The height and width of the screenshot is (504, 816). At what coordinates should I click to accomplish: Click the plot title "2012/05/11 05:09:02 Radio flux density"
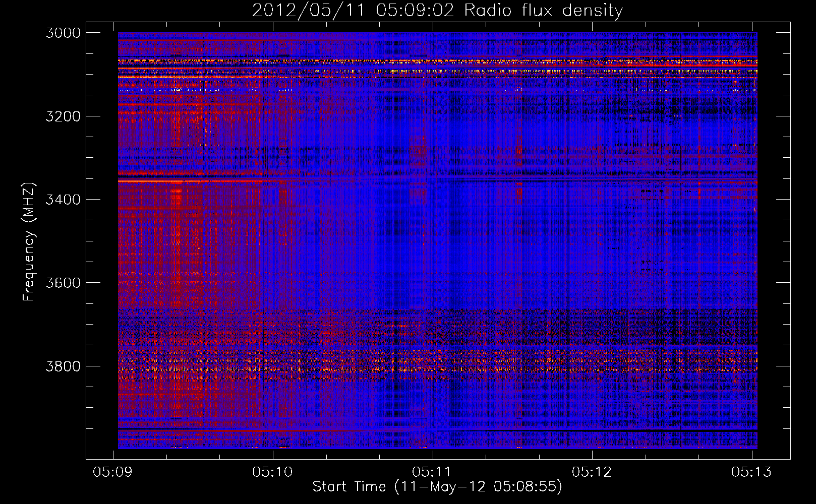point(437,10)
